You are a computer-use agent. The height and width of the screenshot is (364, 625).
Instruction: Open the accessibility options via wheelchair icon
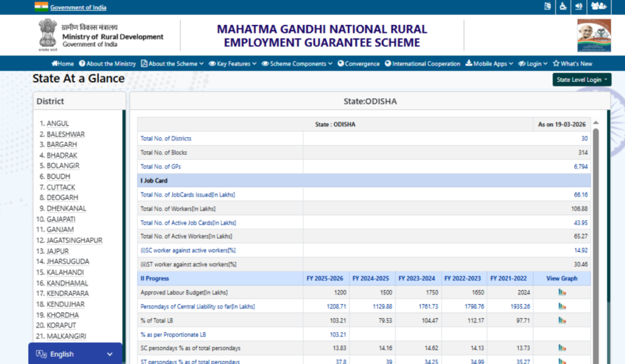[x=562, y=7]
